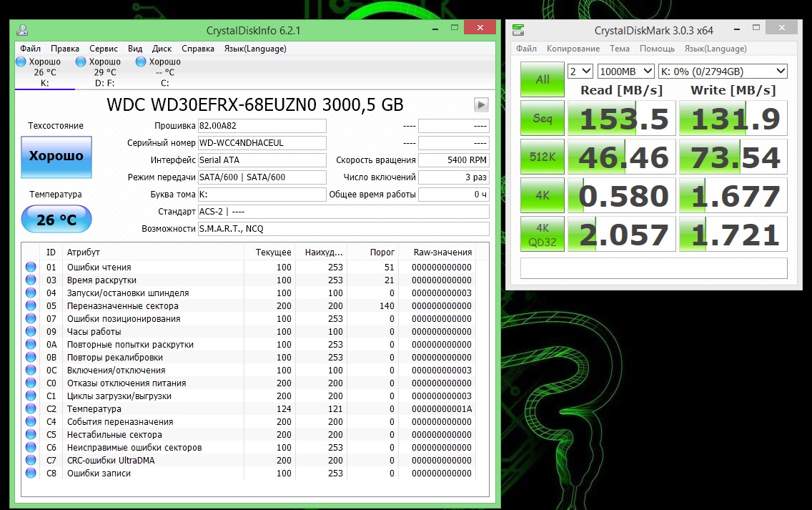Viewport: 812px width, 510px height.
Task: Click the CrystalDiskMark title bar app icon
Action: coord(518,30)
